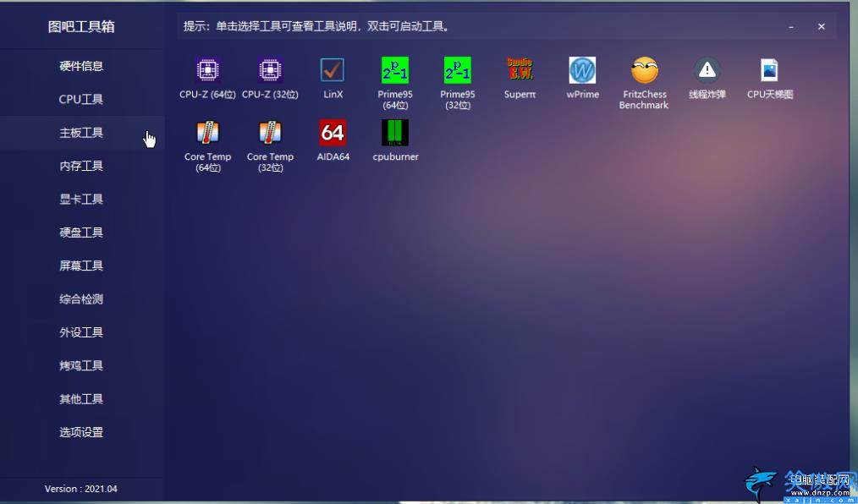Select the Prime95 (64位) icon
858x504 pixels.
395,70
